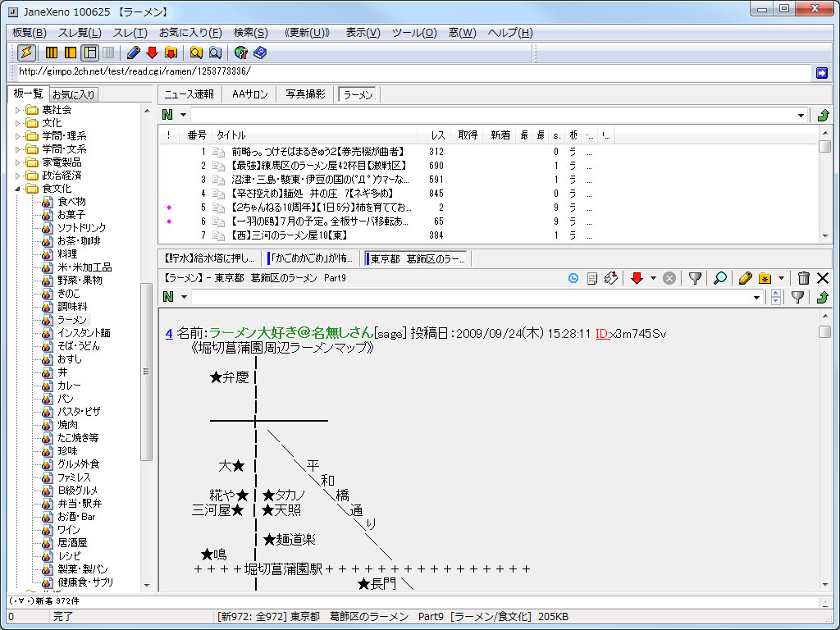This screenshot has height=630, width=840.
Task: Open the ヘルプ(H) menu
Action: [x=510, y=33]
